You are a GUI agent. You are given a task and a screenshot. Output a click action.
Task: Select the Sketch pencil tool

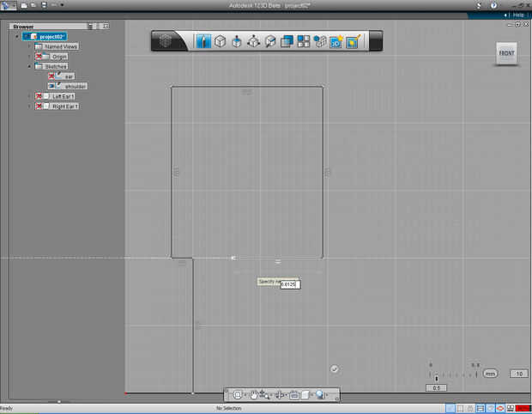tap(203, 42)
